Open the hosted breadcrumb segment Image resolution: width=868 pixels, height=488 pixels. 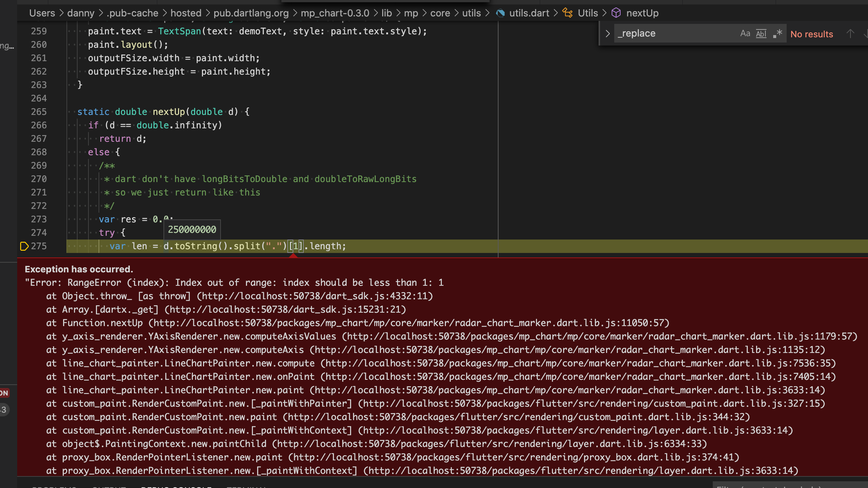click(186, 13)
